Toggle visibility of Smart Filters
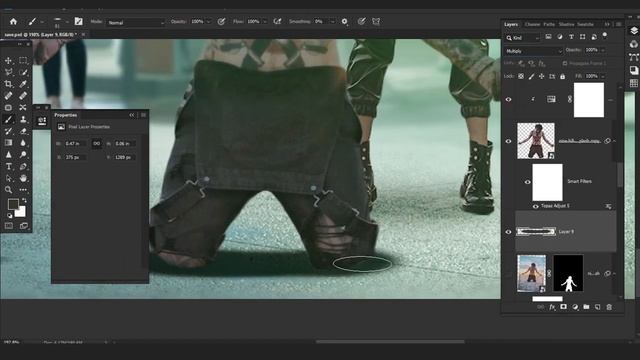The height and width of the screenshot is (360, 640). click(527, 182)
